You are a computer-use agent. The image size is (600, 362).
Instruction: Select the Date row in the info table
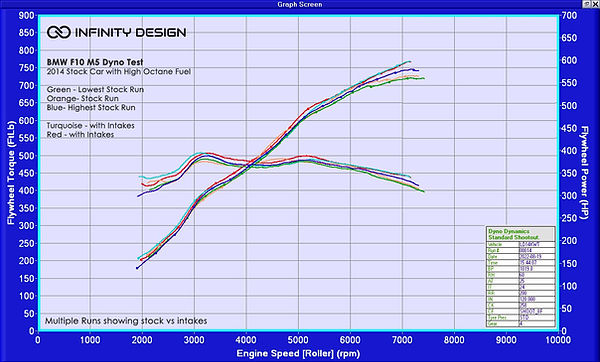[x=520, y=256]
